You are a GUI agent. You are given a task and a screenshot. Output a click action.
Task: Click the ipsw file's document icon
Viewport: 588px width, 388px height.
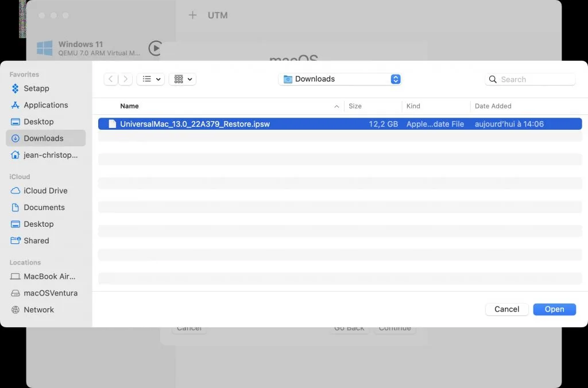[x=112, y=124]
